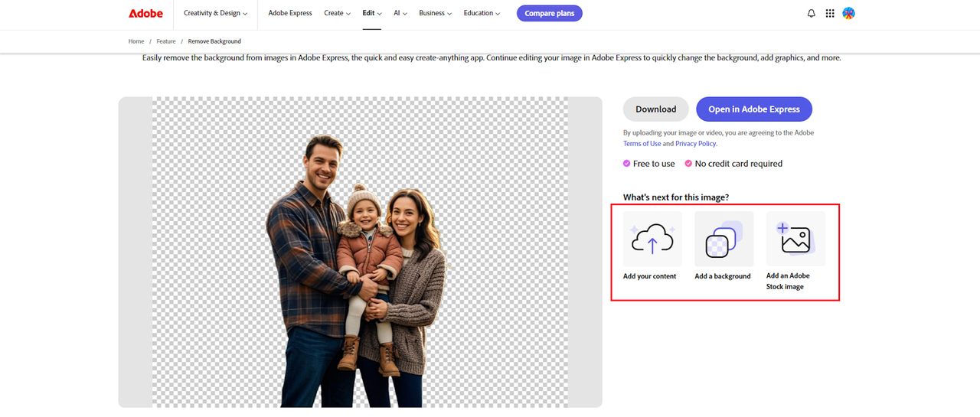Click the Compare plans button
Viewport: 980px width, 417px height.
tap(549, 13)
